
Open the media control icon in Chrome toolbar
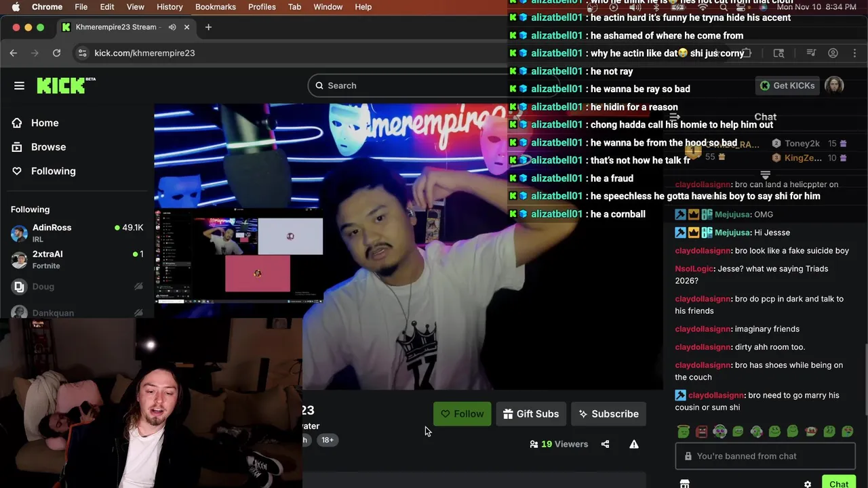[811, 53]
